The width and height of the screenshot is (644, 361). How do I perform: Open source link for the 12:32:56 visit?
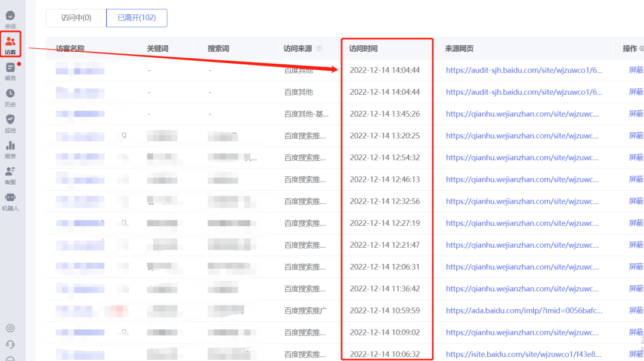[522, 201]
